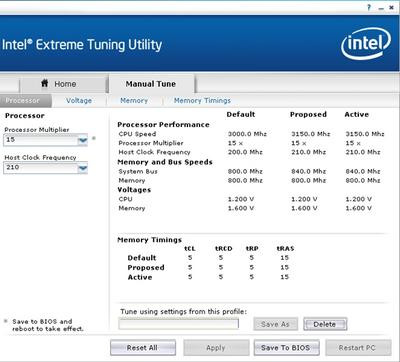Close the Extreme Tuning Utility window
This screenshot has width=400, height=362.
391,7
